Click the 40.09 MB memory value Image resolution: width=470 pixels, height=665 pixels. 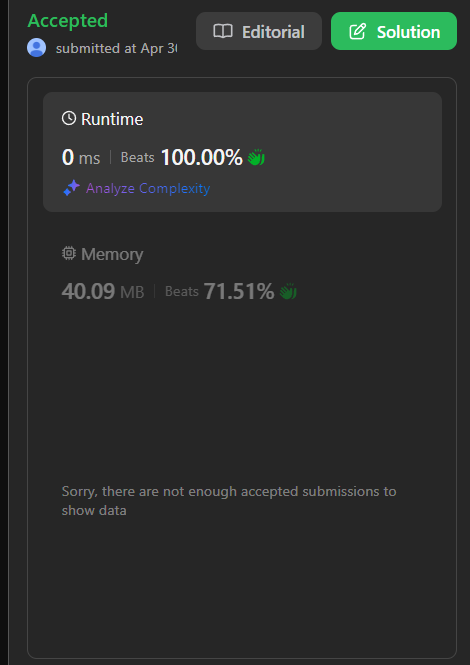tap(103, 291)
